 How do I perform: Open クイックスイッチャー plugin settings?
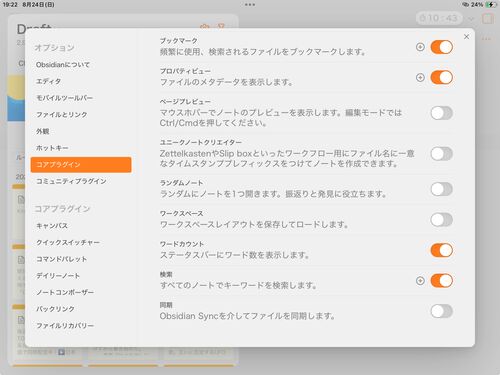tap(81, 243)
